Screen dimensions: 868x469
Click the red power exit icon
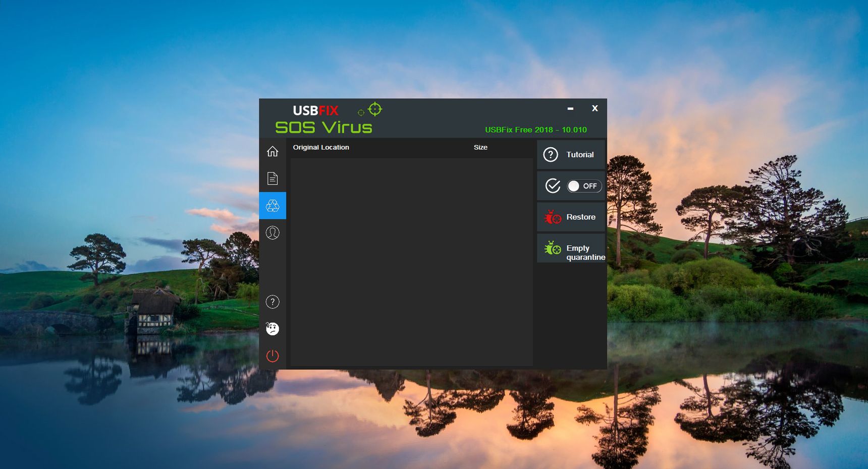(x=273, y=356)
